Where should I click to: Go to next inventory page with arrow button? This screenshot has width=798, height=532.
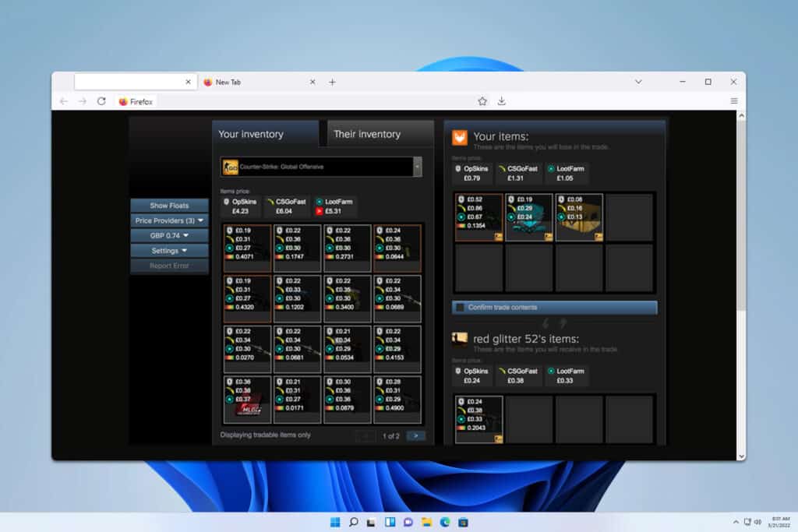click(x=415, y=435)
